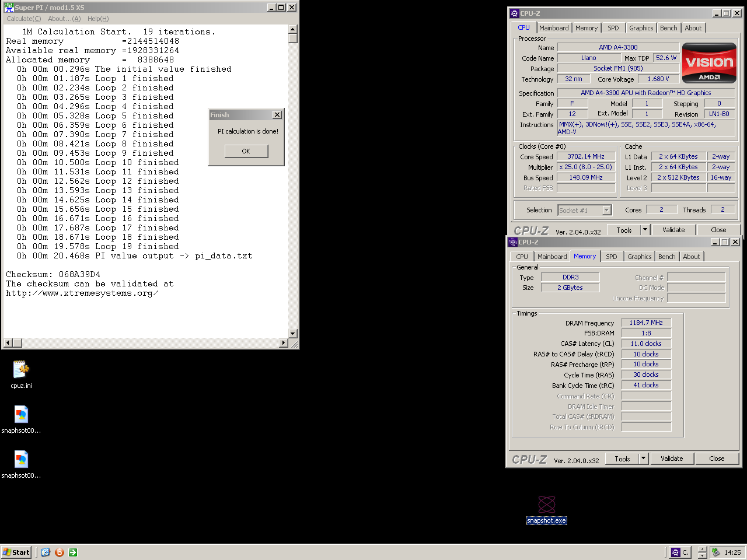
Task: Open Tools dropdown arrow in lower CPU-Z
Action: tap(643, 459)
